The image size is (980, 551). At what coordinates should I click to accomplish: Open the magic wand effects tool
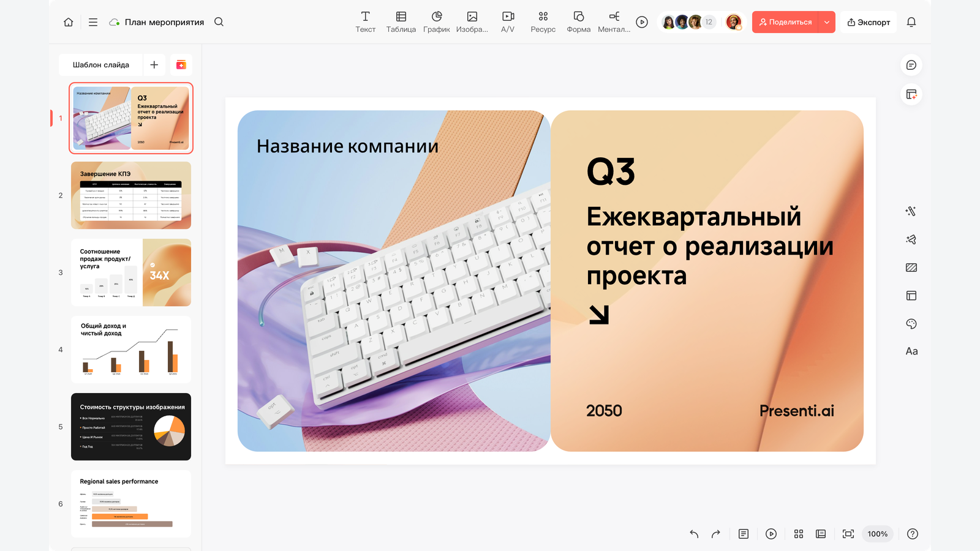[x=911, y=211]
